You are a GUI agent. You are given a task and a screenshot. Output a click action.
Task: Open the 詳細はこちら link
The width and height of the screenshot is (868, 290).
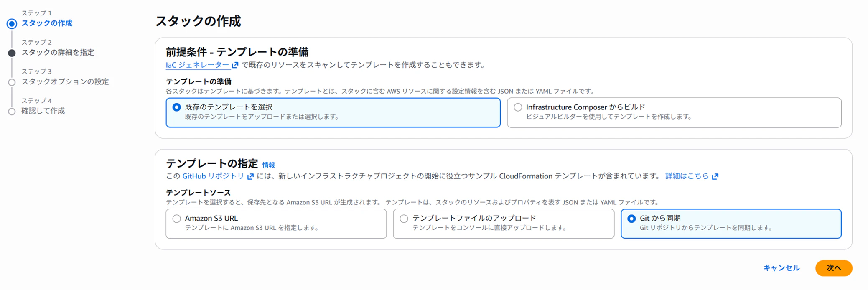point(687,176)
